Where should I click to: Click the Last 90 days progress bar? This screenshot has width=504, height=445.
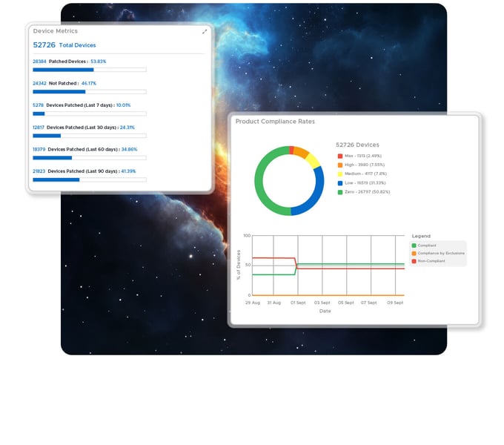pos(90,179)
